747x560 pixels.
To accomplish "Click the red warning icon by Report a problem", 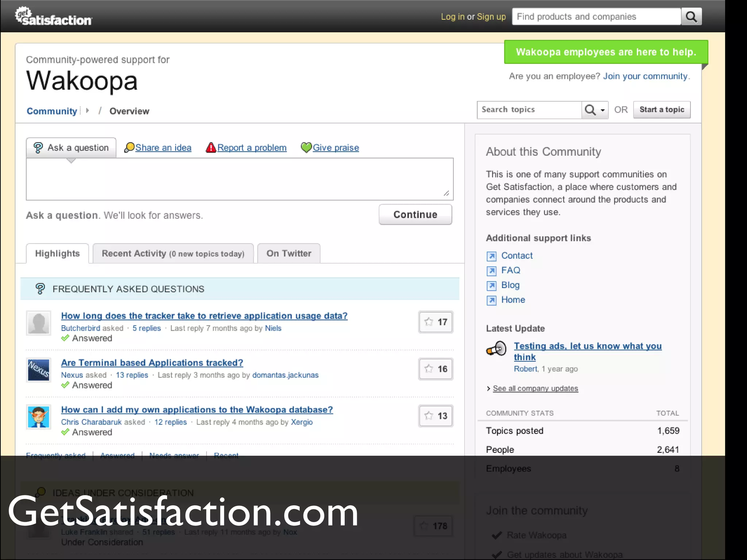I will pos(211,147).
